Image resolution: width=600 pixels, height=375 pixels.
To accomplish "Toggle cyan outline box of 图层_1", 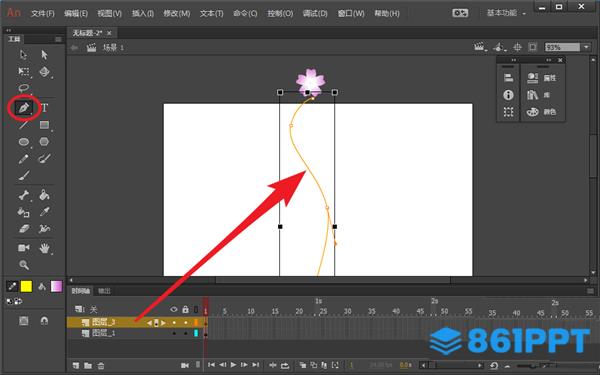I will coord(196,333).
